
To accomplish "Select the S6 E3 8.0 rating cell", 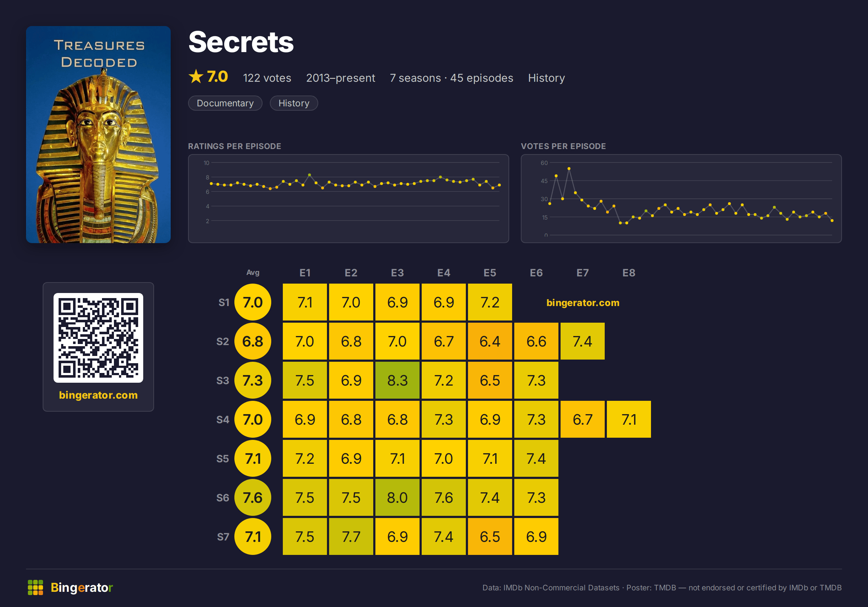I will (x=397, y=497).
